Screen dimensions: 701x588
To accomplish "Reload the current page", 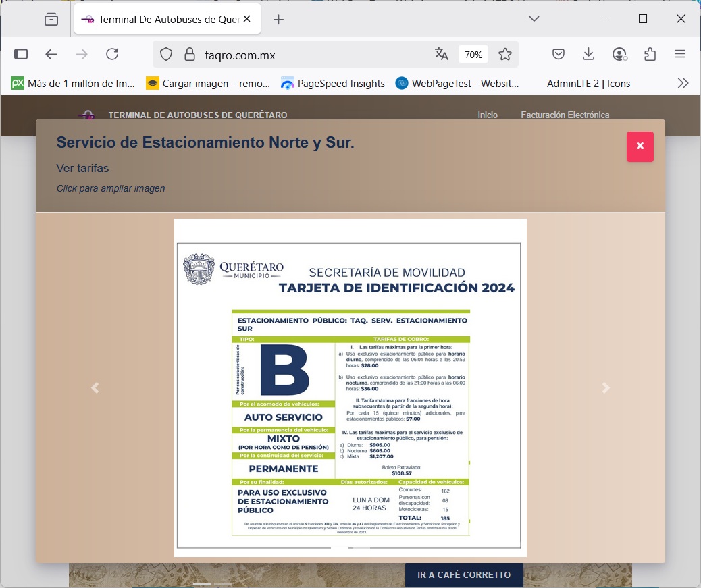I will pos(112,54).
